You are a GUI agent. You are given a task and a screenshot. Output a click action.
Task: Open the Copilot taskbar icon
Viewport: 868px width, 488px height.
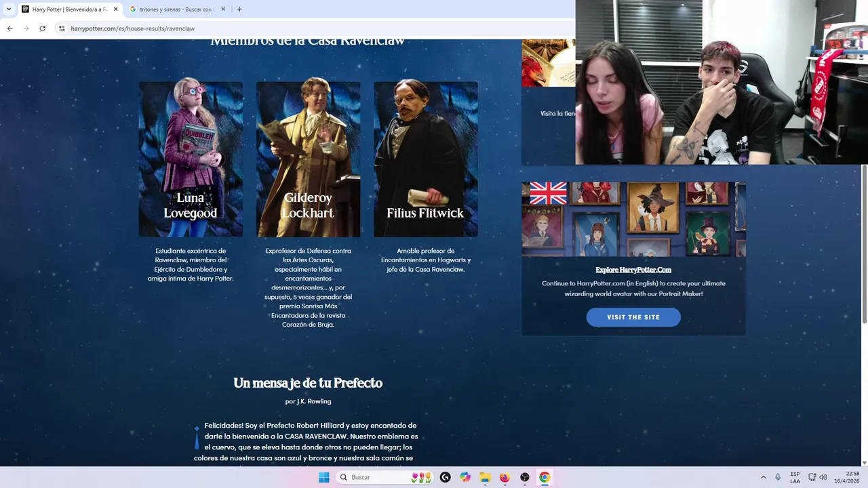[465, 477]
